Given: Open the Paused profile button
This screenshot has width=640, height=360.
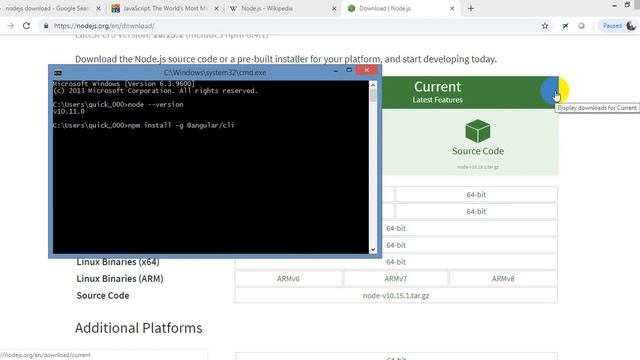Looking at the screenshot, I should pyautogui.click(x=618, y=26).
